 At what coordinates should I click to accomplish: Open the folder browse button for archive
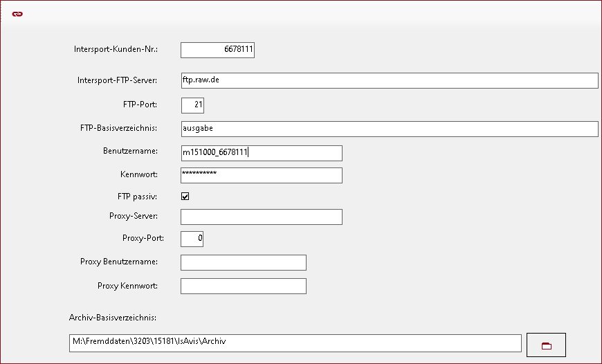(546, 344)
